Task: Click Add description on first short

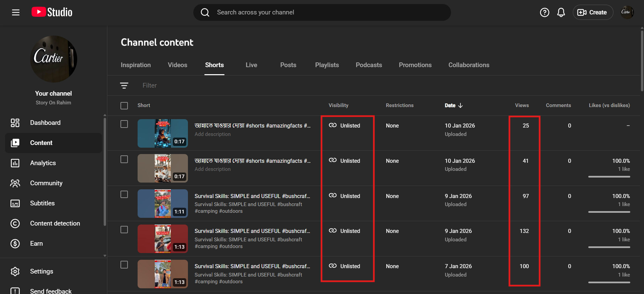Action: [212, 134]
